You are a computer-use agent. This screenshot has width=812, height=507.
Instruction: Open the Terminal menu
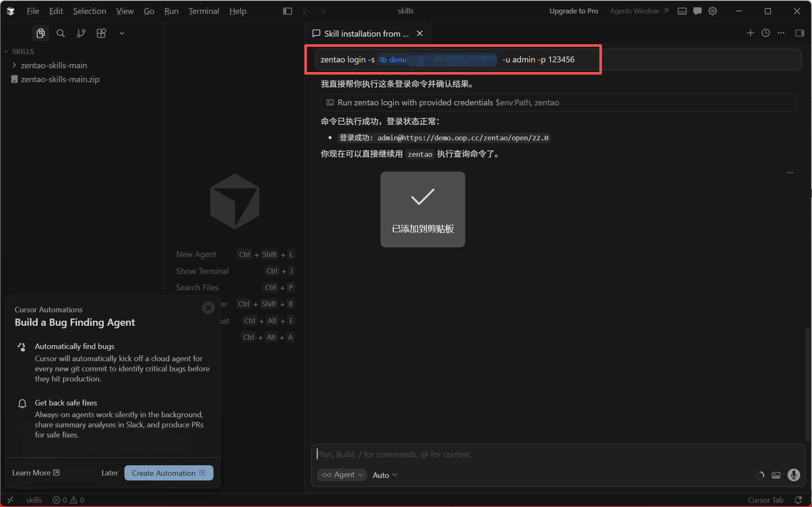click(204, 11)
